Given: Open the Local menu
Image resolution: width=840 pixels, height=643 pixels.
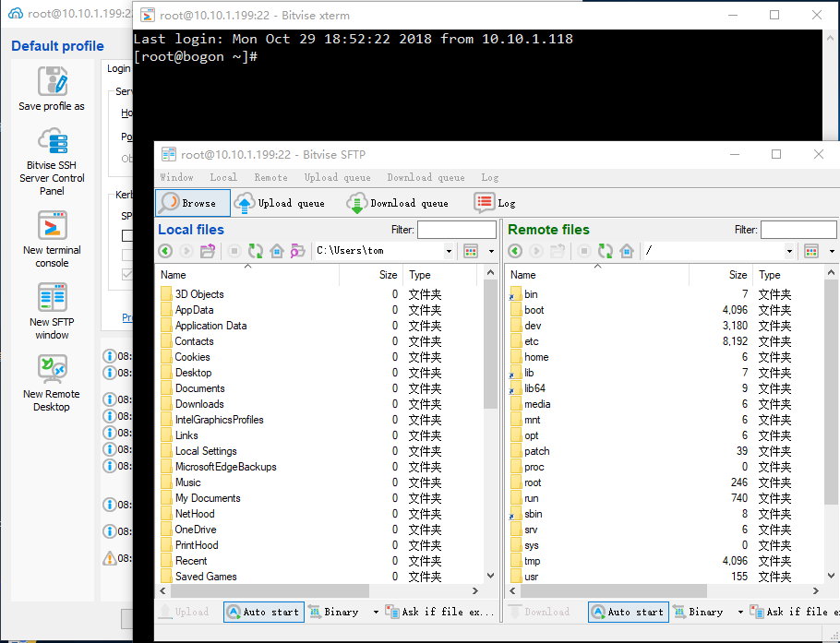Looking at the screenshot, I should 222,177.
